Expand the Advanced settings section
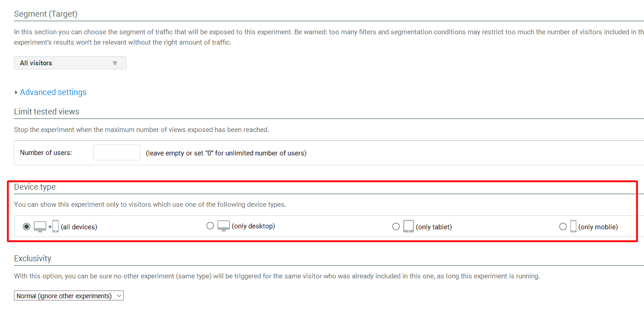 tap(53, 92)
